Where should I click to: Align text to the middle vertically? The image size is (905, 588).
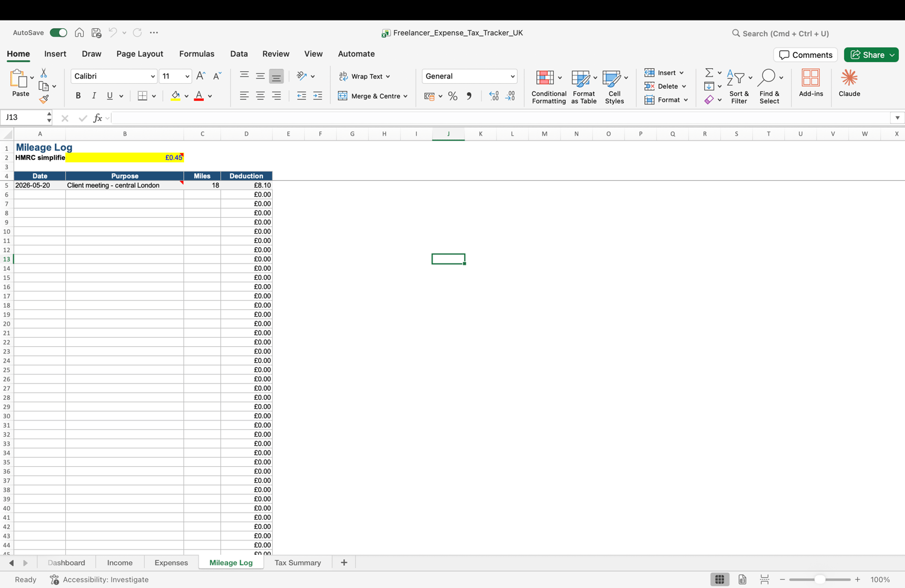(x=260, y=76)
